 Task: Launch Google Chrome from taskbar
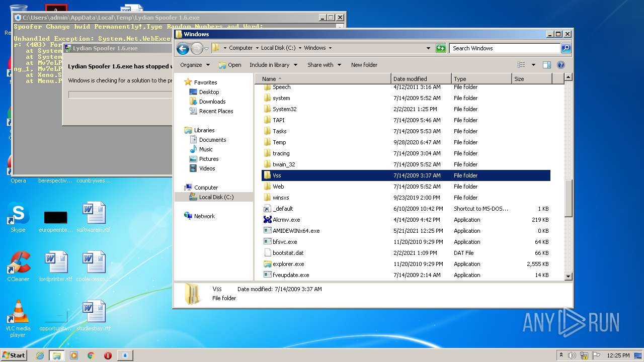coord(91,355)
